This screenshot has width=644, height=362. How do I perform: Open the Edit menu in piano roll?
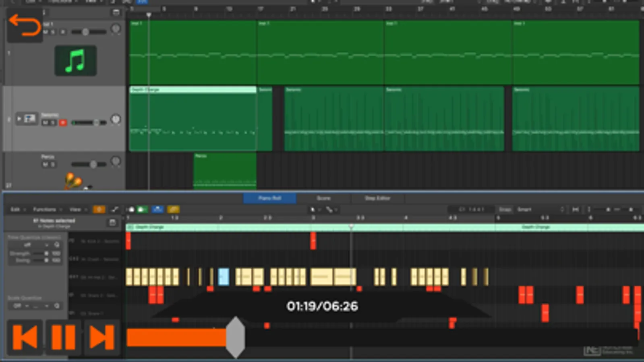click(x=18, y=209)
